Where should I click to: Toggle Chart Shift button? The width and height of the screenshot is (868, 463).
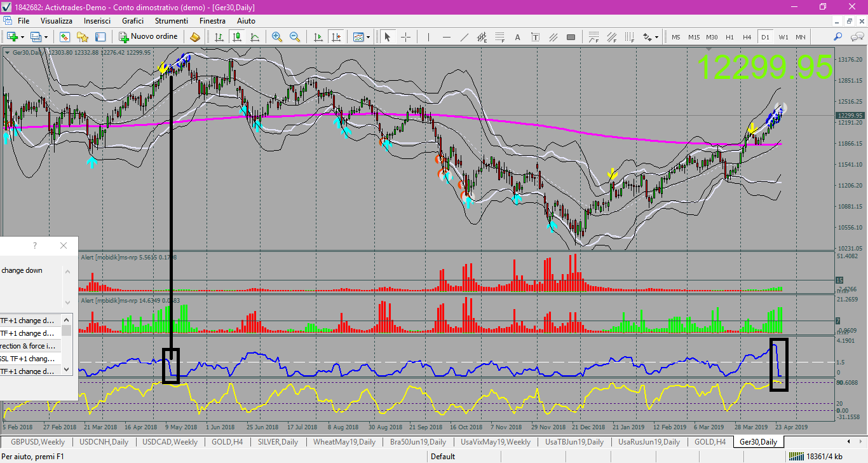336,37
